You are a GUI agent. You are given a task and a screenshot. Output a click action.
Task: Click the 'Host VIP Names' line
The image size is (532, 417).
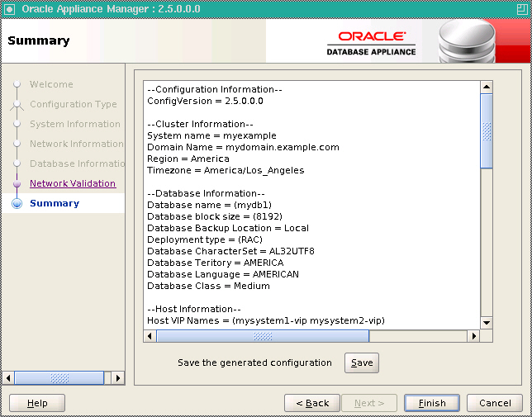click(x=266, y=320)
